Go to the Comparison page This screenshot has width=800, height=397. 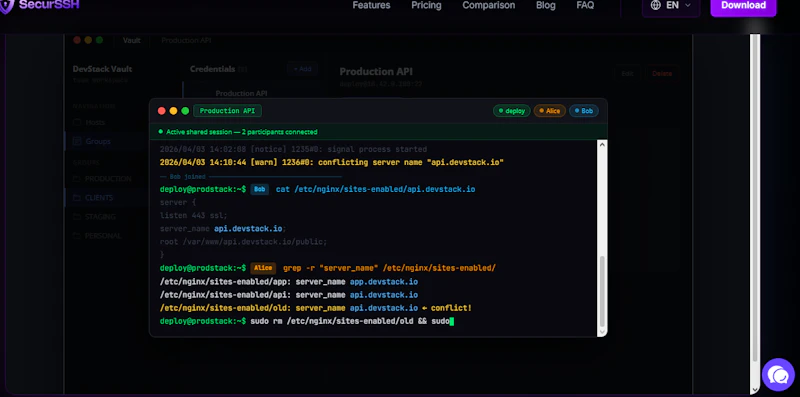(x=488, y=5)
